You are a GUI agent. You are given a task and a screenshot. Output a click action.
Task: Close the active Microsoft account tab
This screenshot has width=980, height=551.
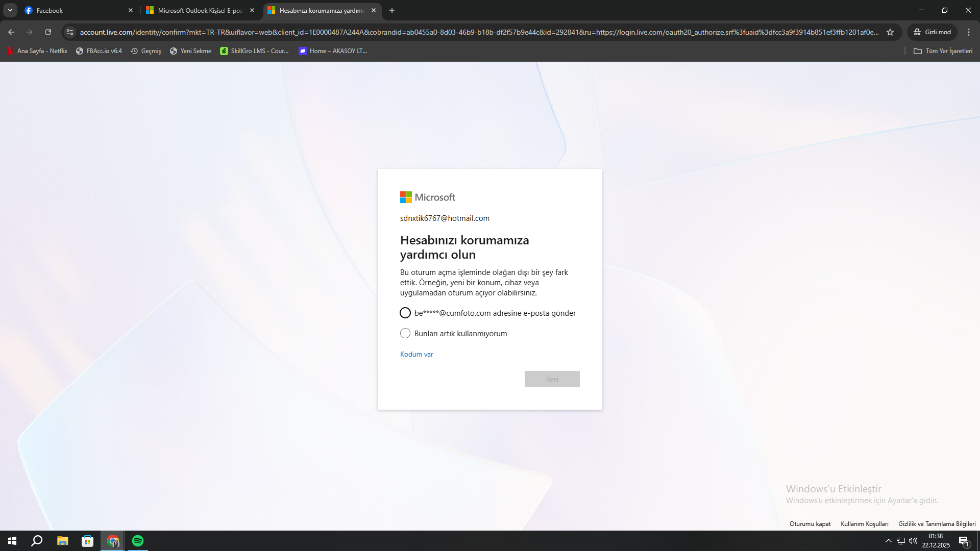pos(374,10)
